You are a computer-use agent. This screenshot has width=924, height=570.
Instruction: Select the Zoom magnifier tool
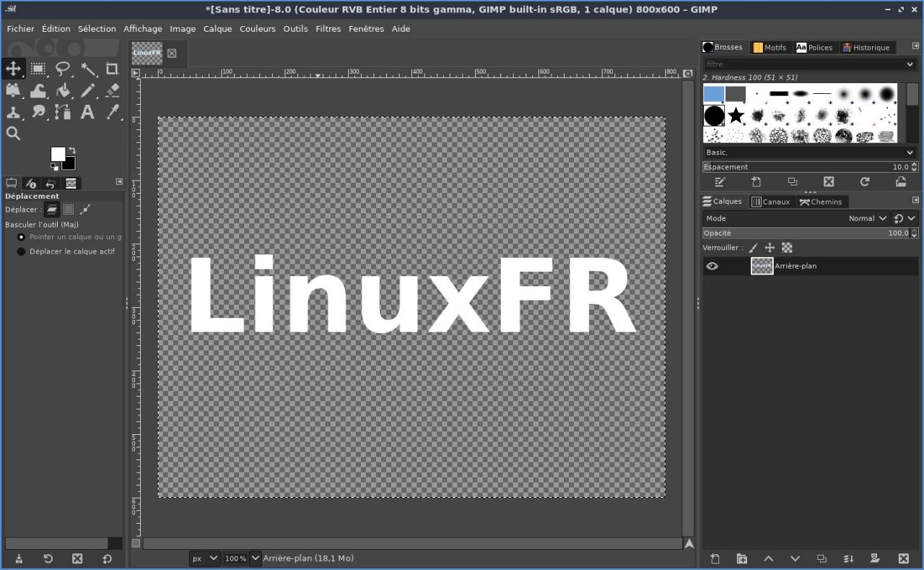[13, 134]
